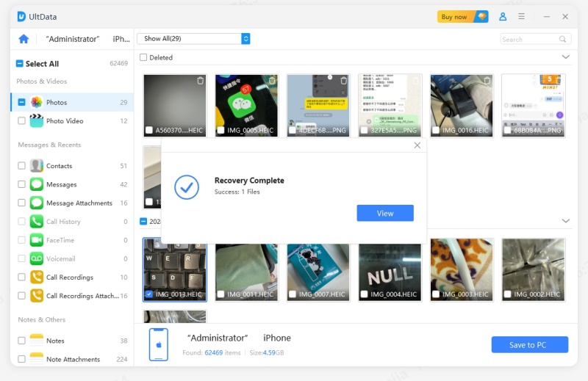Open the user account icon
Viewport: 588px width, 381px height.
coord(503,16)
